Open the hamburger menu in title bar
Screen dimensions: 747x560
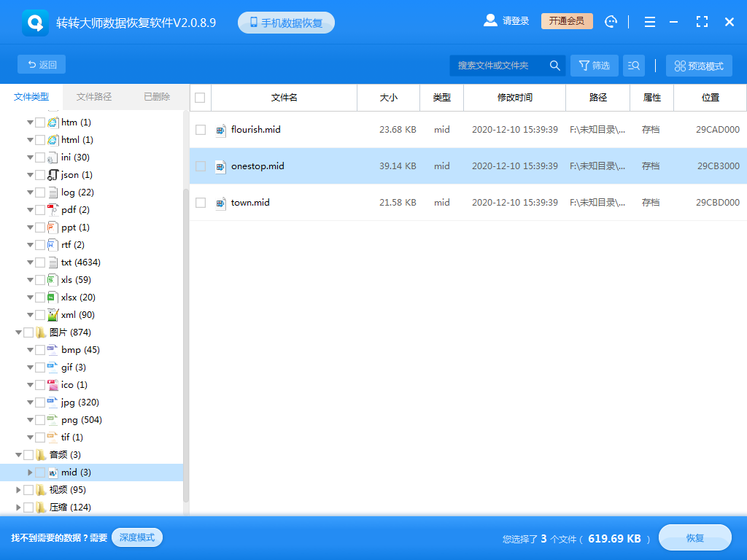[649, 21]
